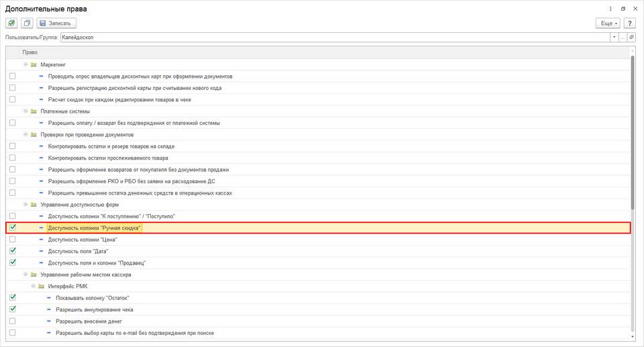Select row Разрешить оформление РКО и РБО
The height and width of the screenshot is (347, 644).
point(318,181)
